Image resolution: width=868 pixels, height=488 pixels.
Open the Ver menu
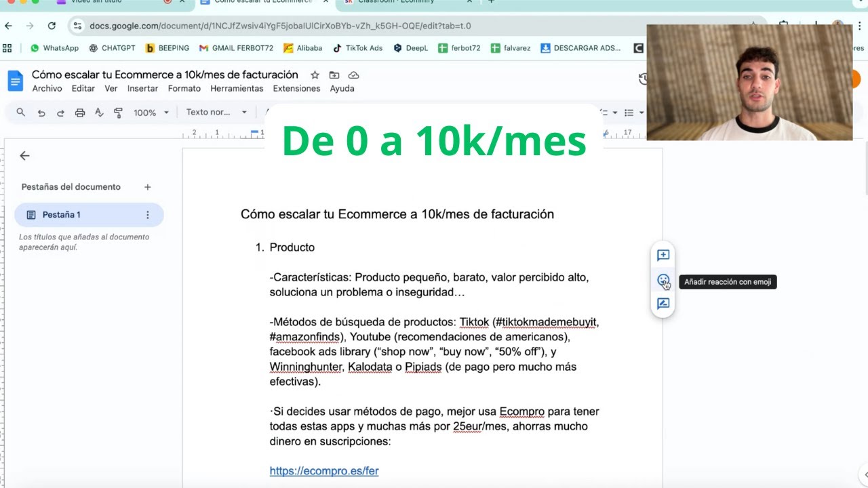[x=111, y=89]
